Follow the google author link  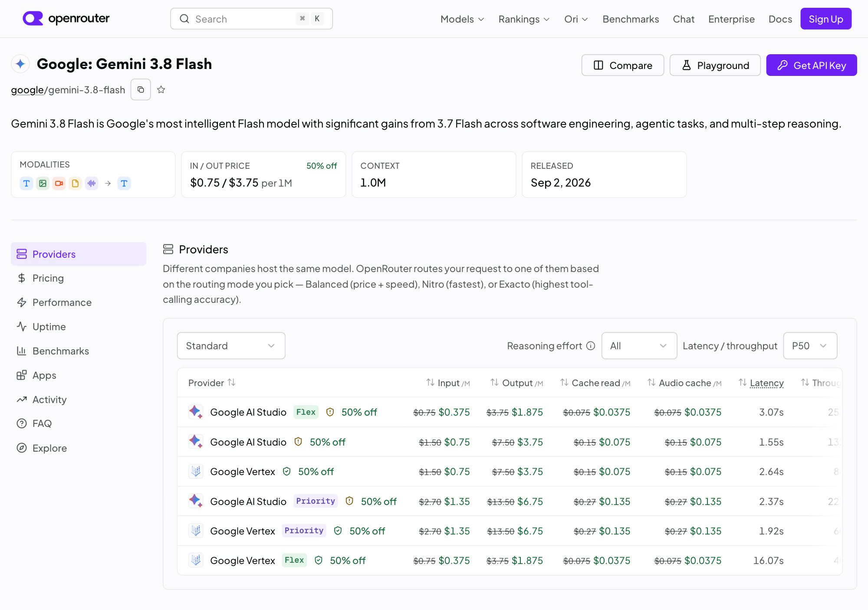[x=27, y=90]
